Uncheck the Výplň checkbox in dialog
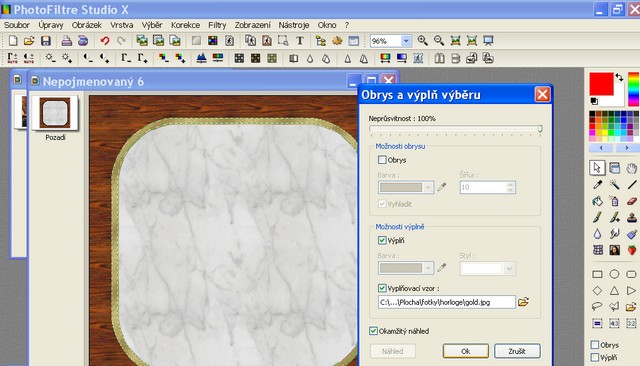This screenshot has width=640, height=366. 382,240
